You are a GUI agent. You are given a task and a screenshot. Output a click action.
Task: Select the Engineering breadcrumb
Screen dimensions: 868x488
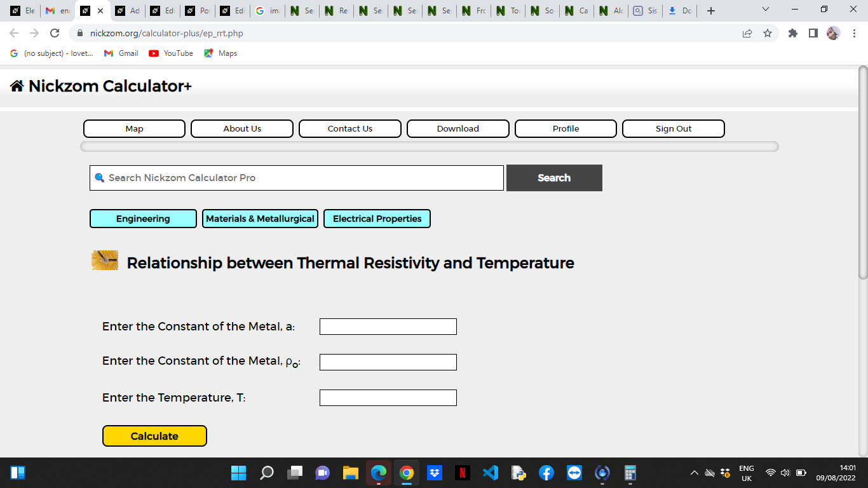143,219
